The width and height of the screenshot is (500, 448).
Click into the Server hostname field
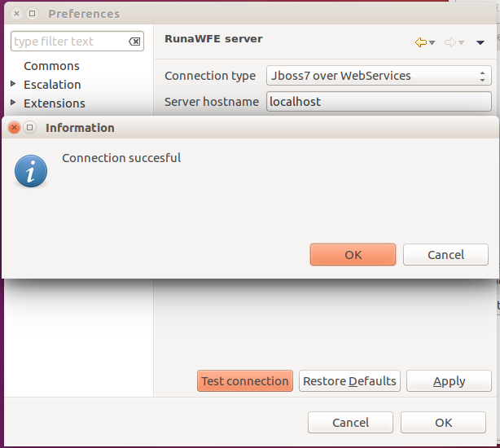click(379, 102)
